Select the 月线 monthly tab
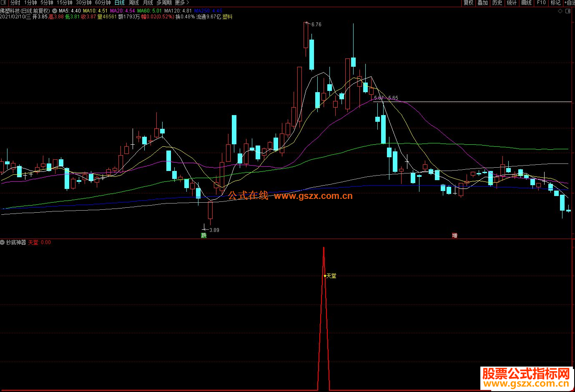Image resolution: width=575 pixels, height=392 pixels. coord(148,3)
